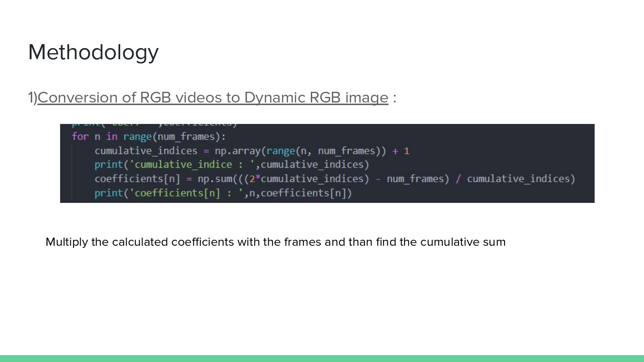Click the final print coefficients[n] line
Image resolution: width=644 pixels, height=362 pixels.
(223, 193)
